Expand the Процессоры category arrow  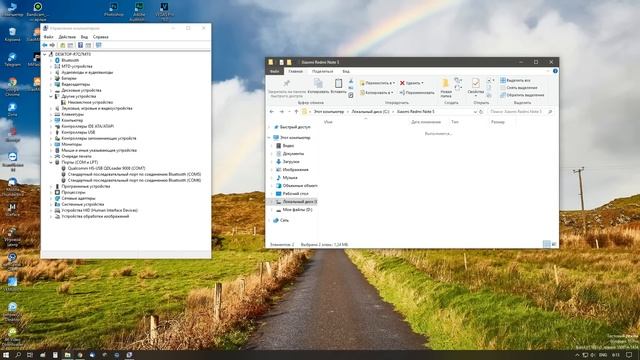pyautogui.click(x=51, y=192)
